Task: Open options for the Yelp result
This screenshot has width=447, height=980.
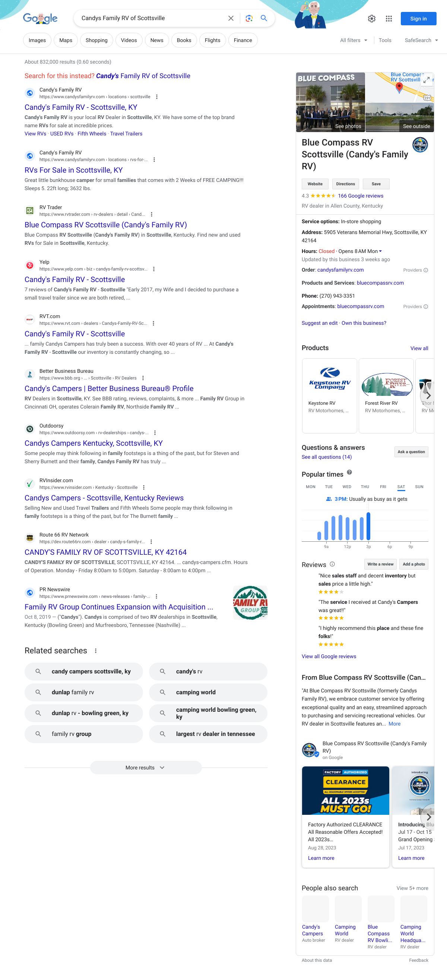Action: pos(154,269)
